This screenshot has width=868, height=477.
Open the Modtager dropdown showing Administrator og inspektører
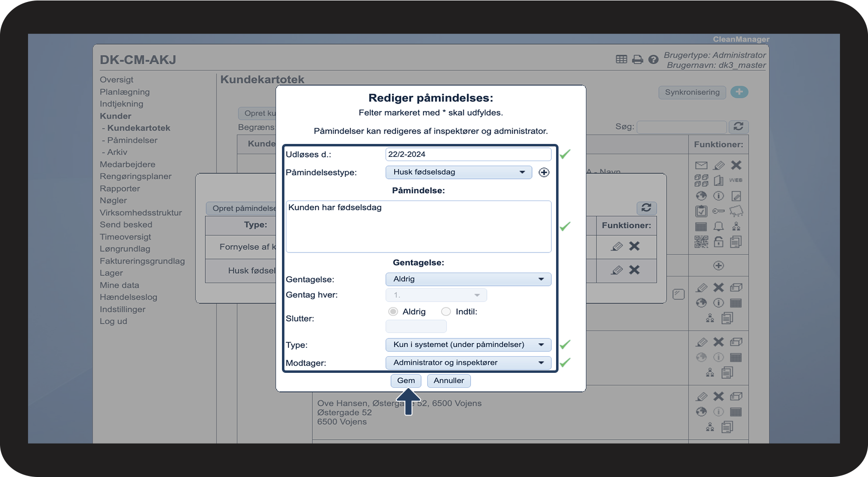[468, 363]
